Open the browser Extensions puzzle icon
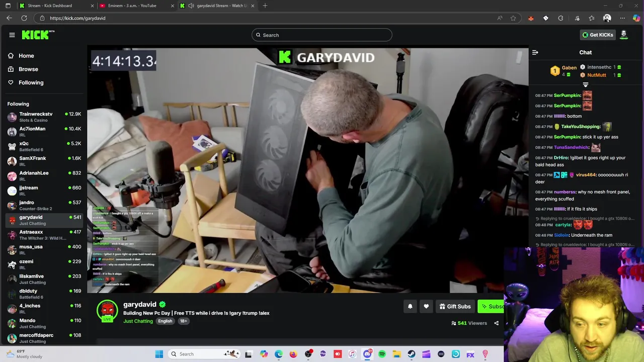 (x=560, y=18)
